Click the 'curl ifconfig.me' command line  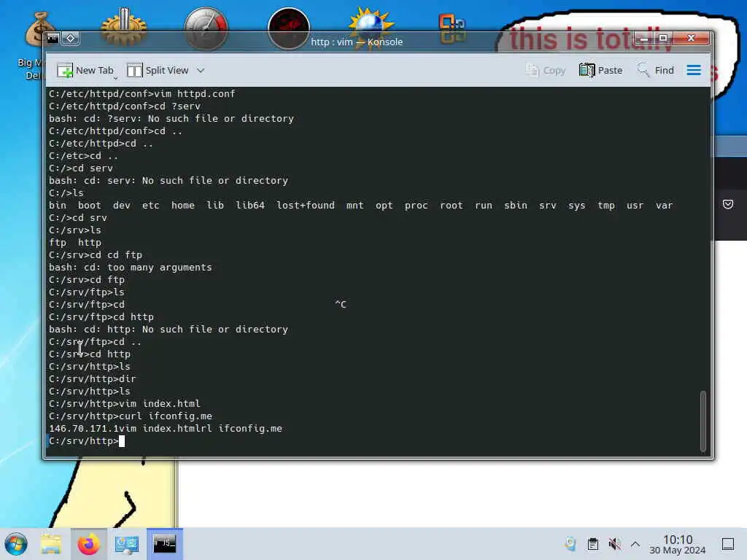(131, 416)
